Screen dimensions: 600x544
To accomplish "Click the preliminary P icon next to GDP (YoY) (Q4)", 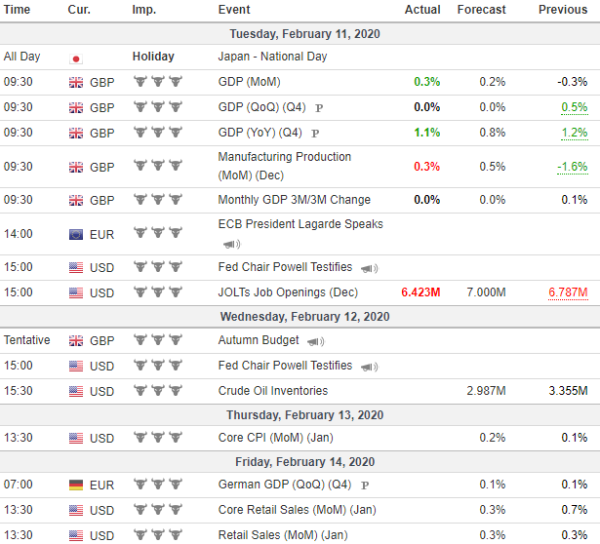I will tap(315, 134).
